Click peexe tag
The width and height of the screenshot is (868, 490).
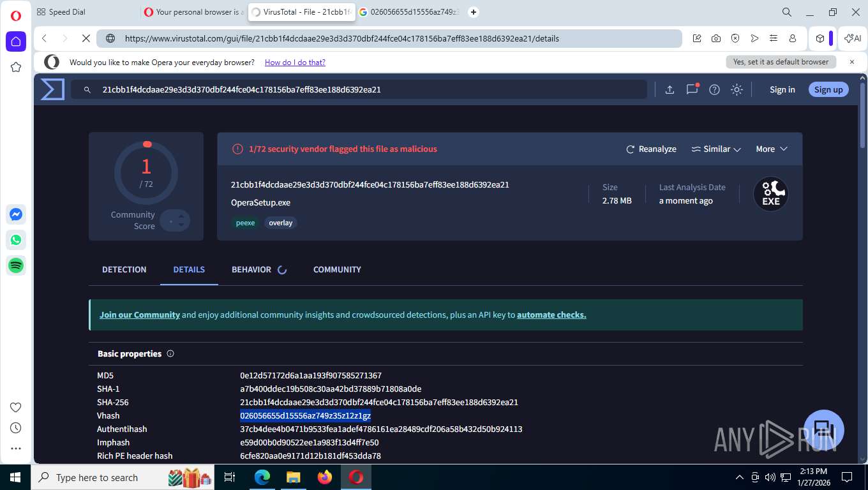pos(245,223)
